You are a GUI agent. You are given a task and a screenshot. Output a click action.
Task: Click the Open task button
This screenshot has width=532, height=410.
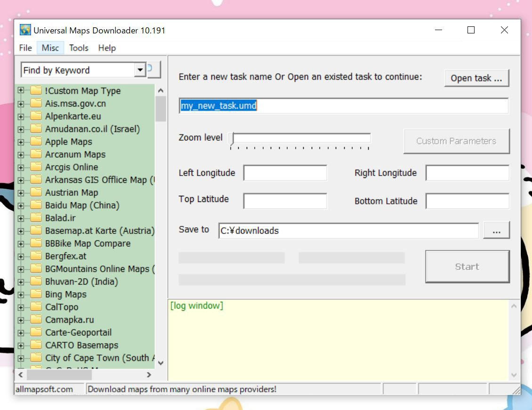click(476, 78)
